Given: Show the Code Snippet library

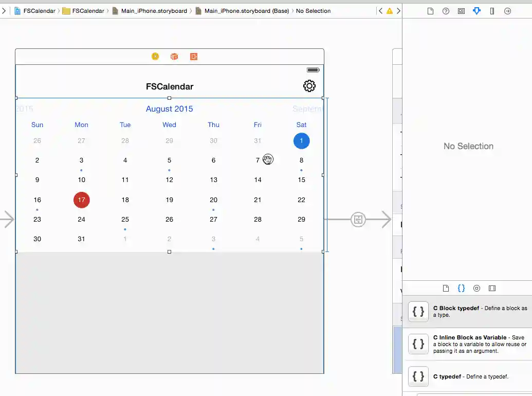Looking at the screenshot, I should (x=461, y=289).
